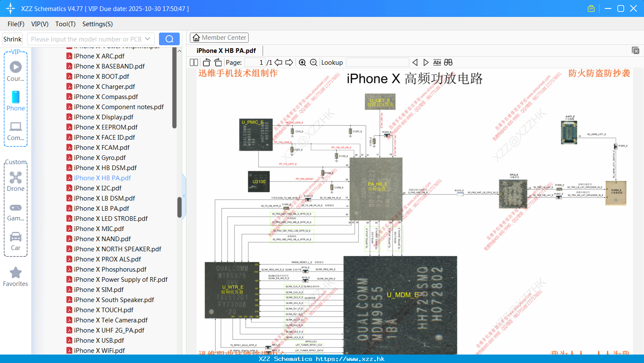Open the model number dropdown arrow
This screenshot has height=363, width=644.
[148, 39]
